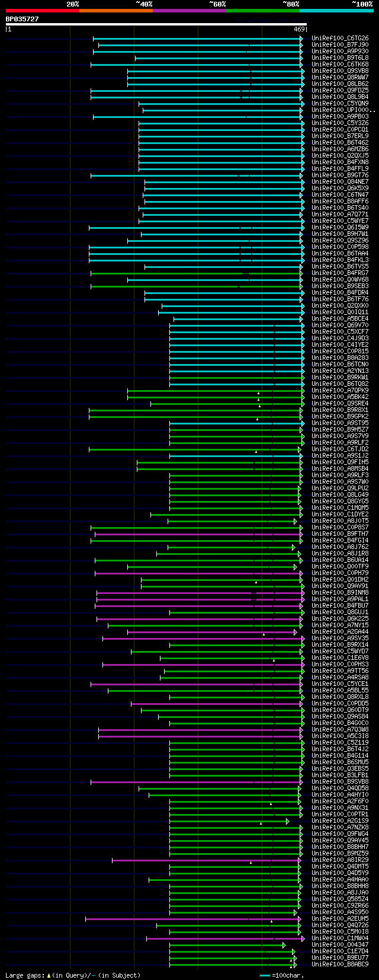Select the UniRef100_C0PH79 label
The image size is (379, 980).
[340, 573]
